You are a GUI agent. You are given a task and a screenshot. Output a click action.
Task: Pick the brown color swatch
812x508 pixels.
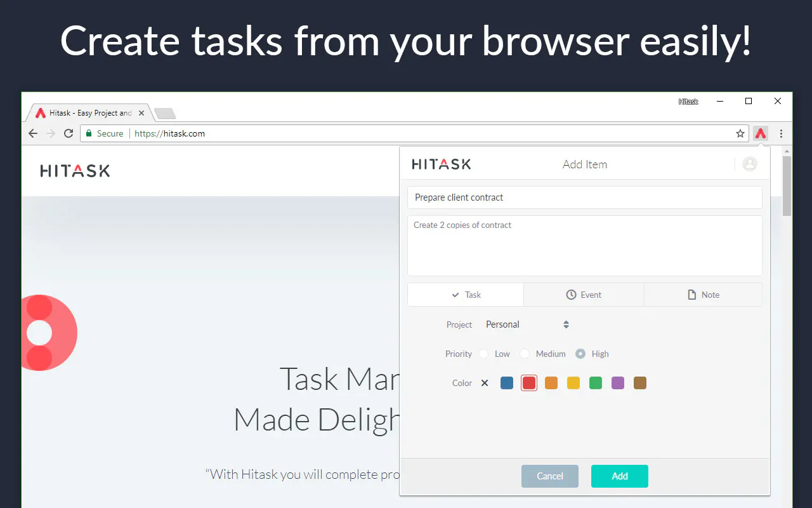coord(640,383)
